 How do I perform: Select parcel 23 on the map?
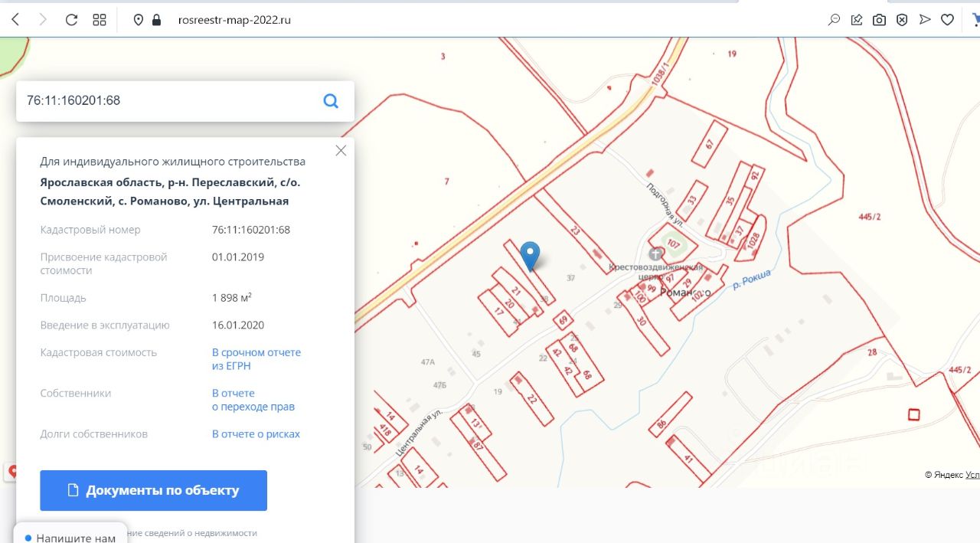(x=575, y=229)
